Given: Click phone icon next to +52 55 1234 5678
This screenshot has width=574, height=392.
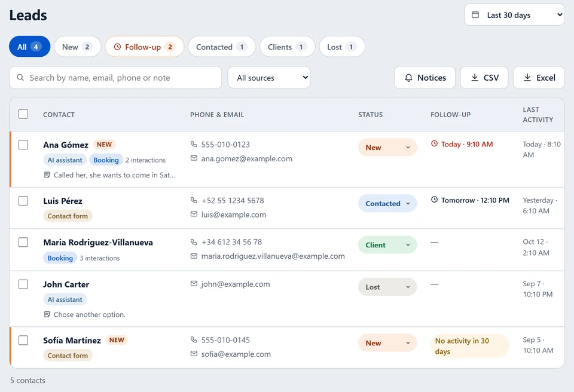Looking at the screenshot, I should (194, 200).
